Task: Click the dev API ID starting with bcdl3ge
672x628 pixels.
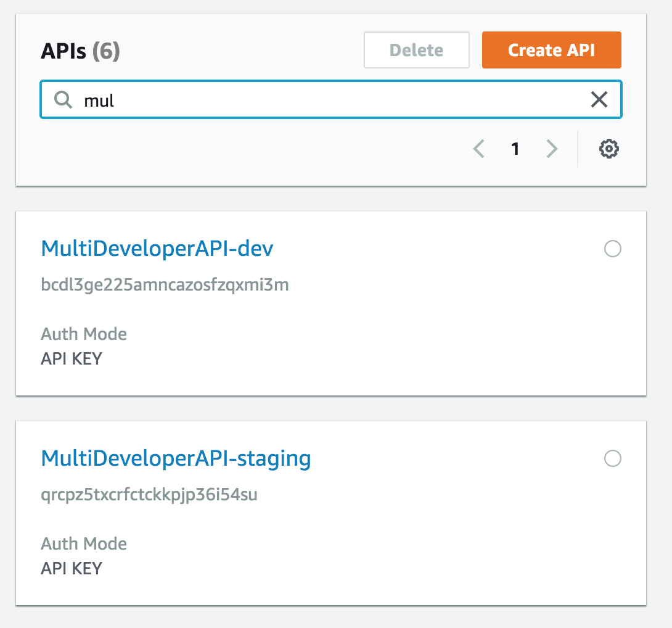Action: pyautogui.click(x=165, y=285)
